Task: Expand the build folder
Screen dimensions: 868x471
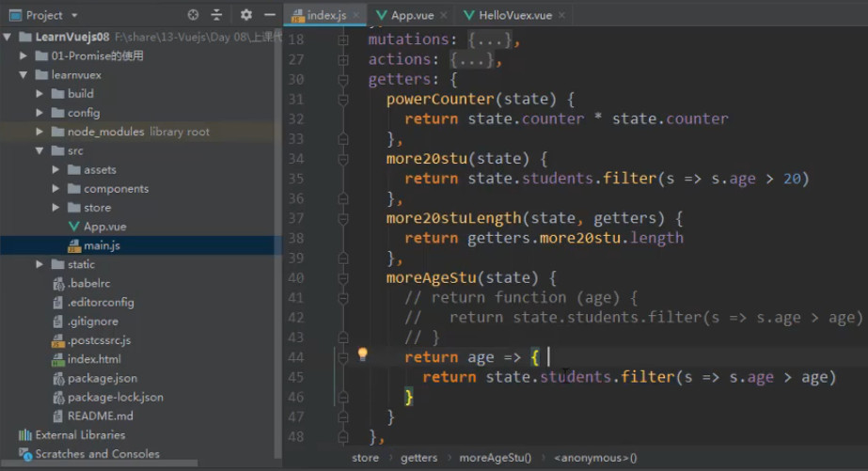Action: (x=39, y=93)
